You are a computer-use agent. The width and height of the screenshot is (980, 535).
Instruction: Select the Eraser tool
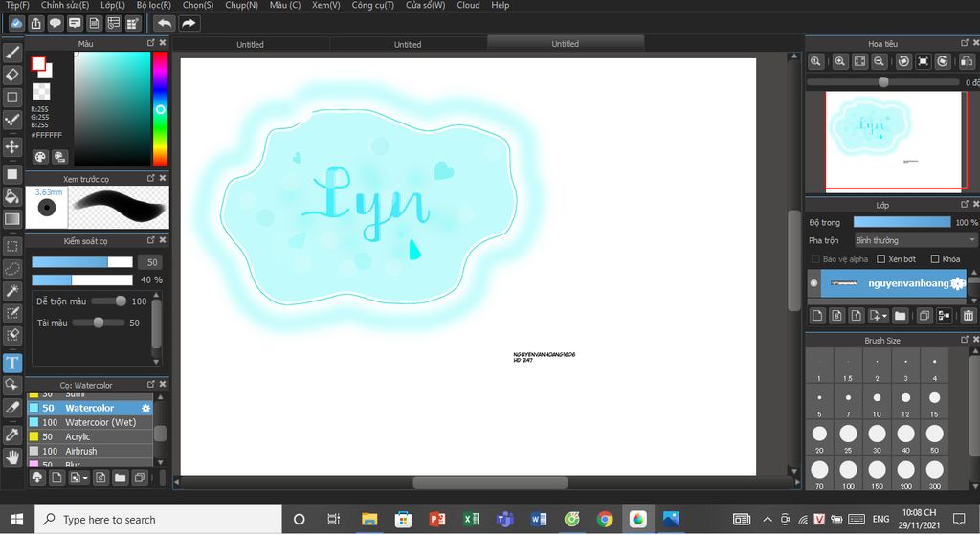tap(11, 75)
